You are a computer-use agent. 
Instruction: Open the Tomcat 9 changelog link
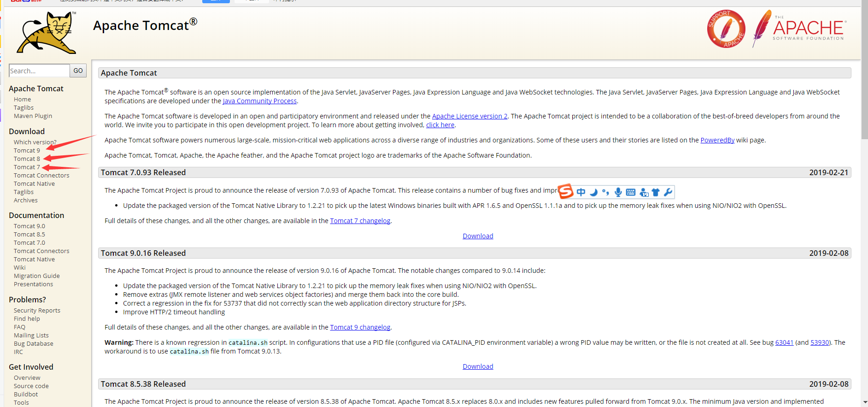coord(360,327)
